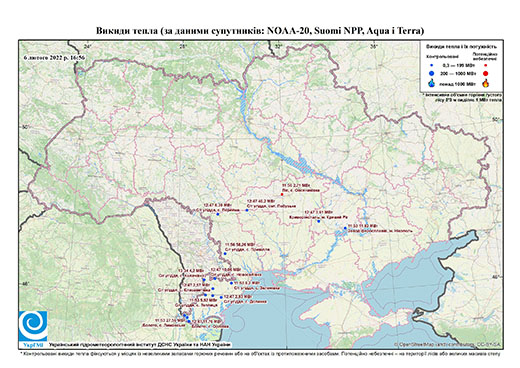The width and height of the screenshot is (520, 368).
Task: Click the map title mentioning NOAA-20 satellites
Action: coord(260,31)
